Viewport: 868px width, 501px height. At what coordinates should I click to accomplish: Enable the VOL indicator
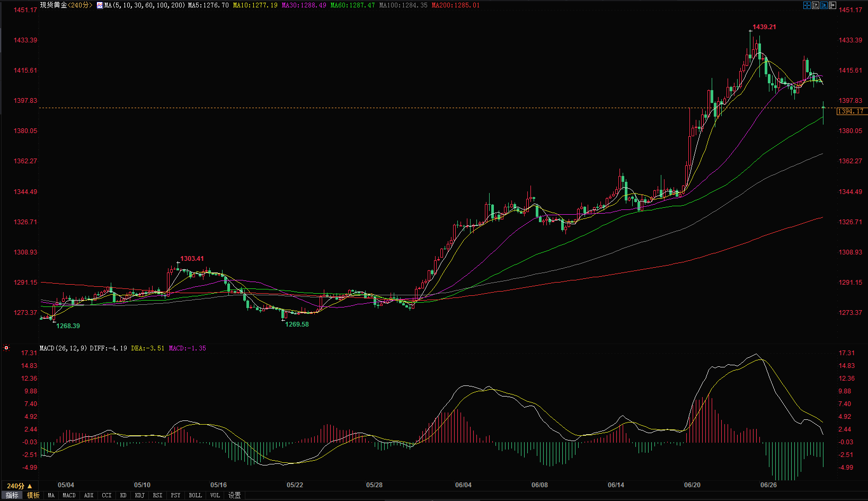click(215, 495)
